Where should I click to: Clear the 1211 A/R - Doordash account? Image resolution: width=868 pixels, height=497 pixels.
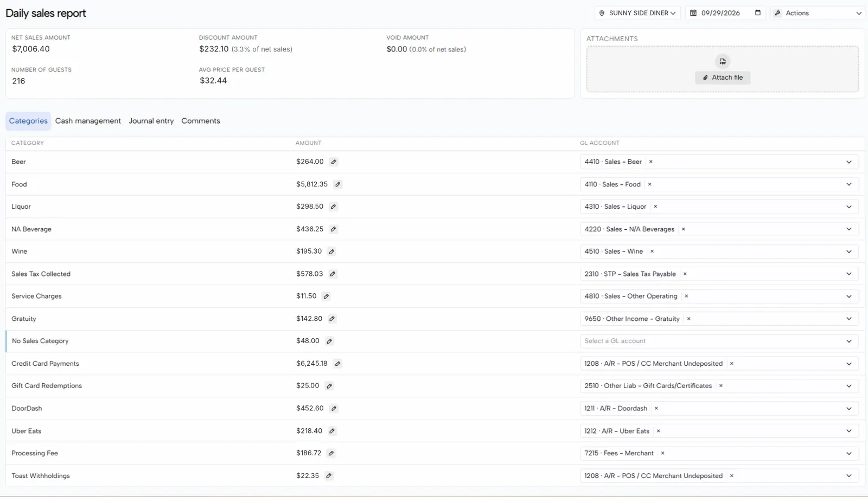point(656,409)
